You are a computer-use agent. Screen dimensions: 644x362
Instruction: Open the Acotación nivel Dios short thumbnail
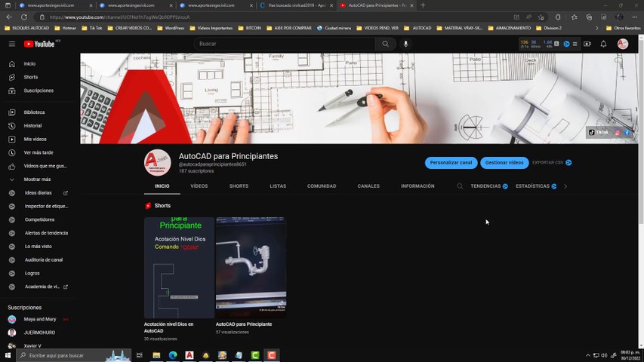coord(179,268)
